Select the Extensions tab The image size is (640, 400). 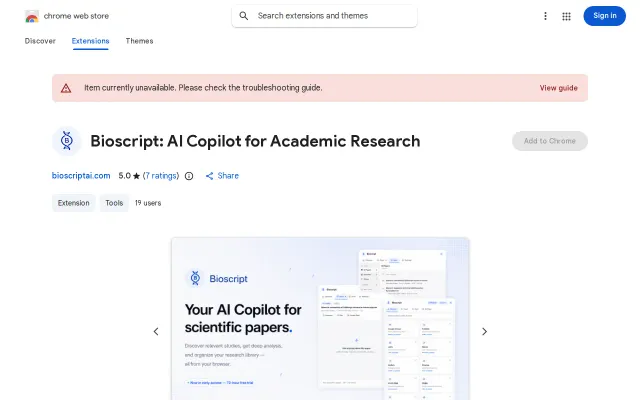90,41
